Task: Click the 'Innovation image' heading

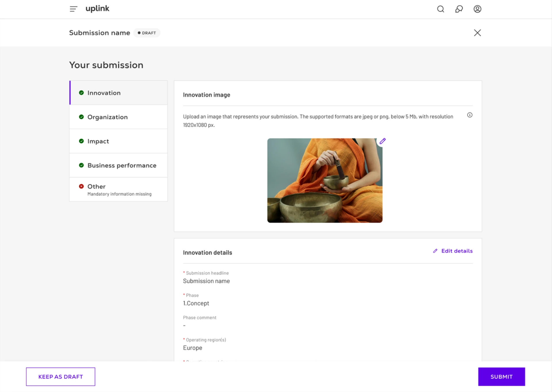Action: tap(207, 95)
